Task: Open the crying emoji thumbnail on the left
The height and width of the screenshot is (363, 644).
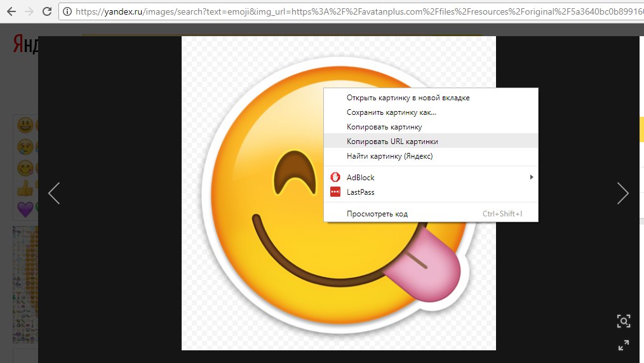Action: [x=25, y=147]
